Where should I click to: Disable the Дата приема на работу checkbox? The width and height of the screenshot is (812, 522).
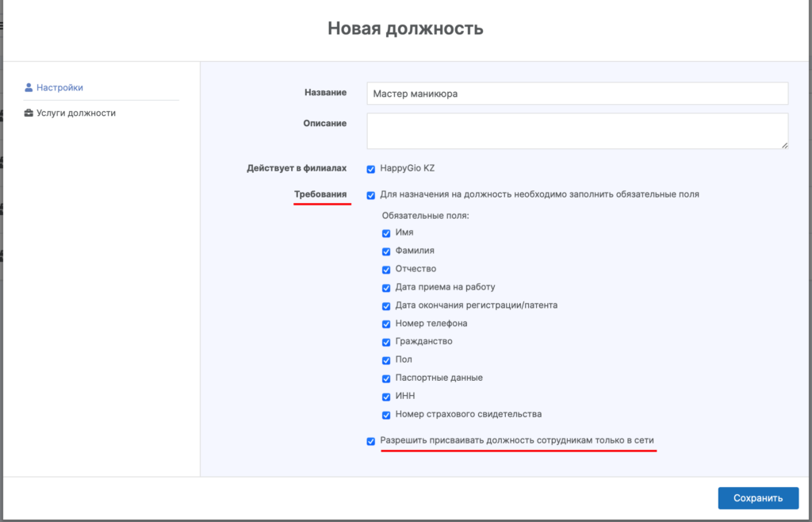(x=386, y=288)
